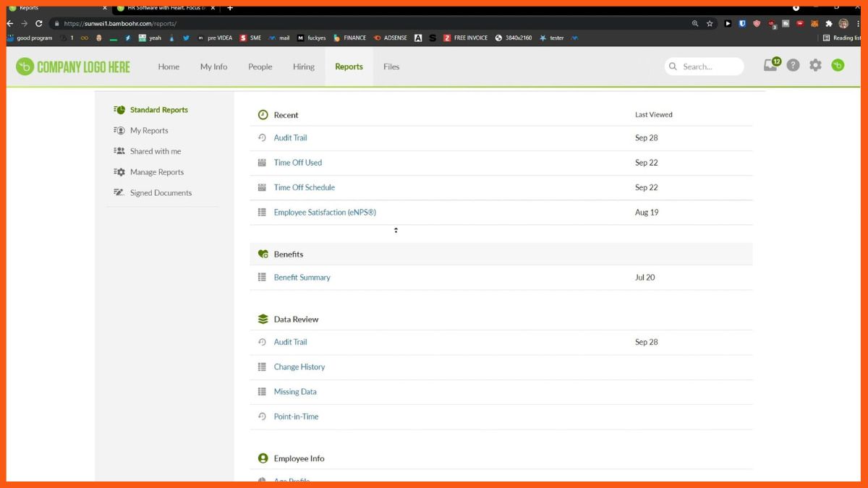
Task: Click the table icon beside Benefit Summary
Action: 263,278
